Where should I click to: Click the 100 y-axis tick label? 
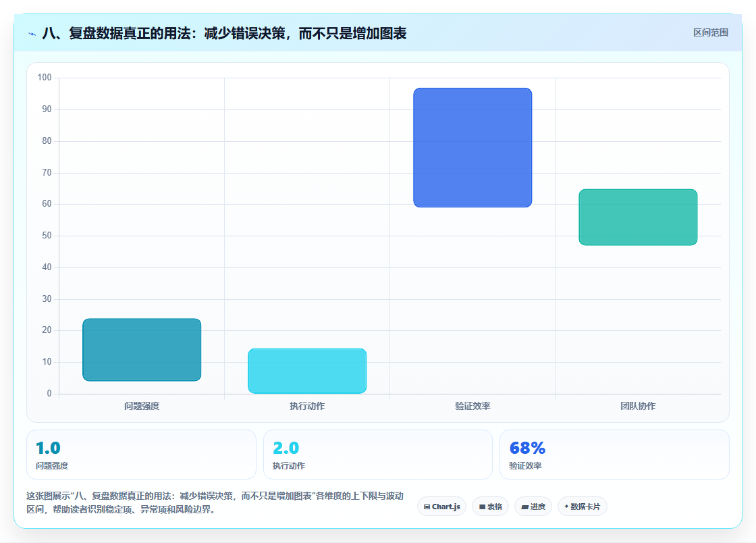point(45,77)
